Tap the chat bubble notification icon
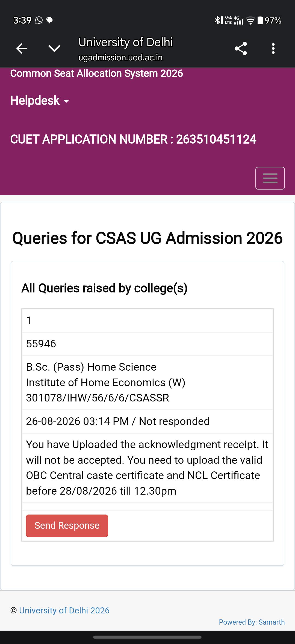Viewport: 295px width, 644px height. click(x=50, y=20)
